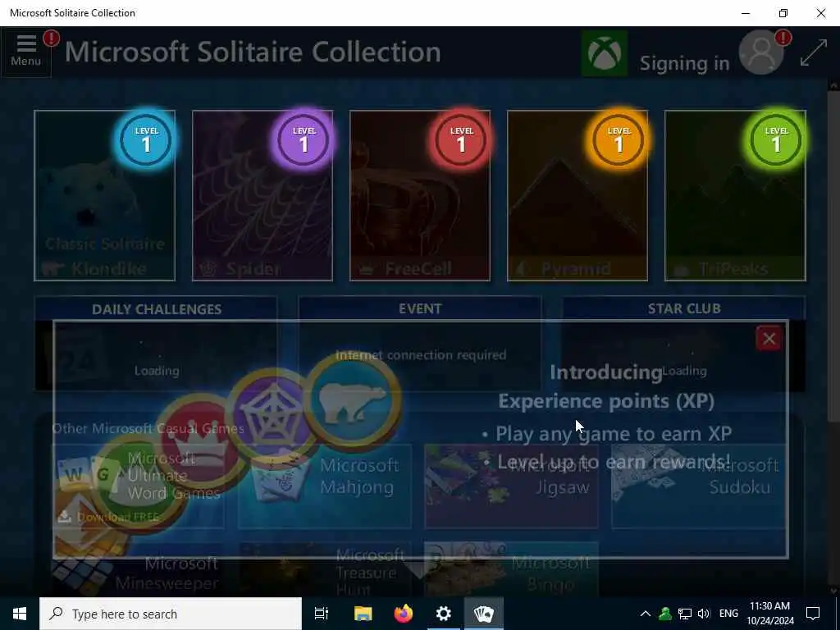Open the Star Club section header
The image size is (840, 630).
click(684, 308)
